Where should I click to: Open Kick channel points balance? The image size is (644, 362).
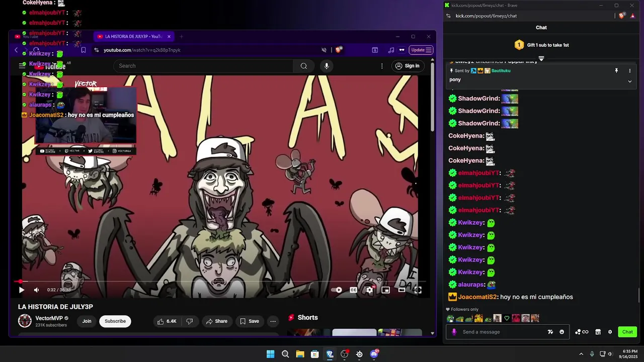582,332
